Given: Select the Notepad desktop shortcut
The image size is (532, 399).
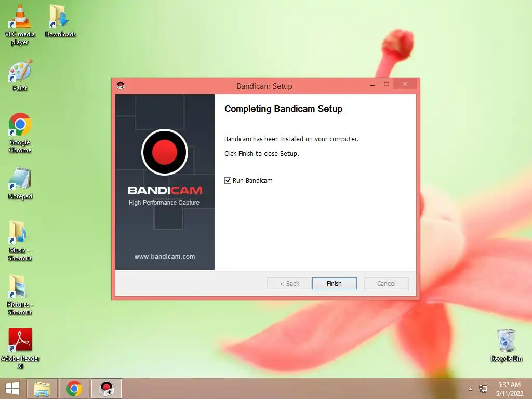Looking at the screenshot, I should pos(20,183).
